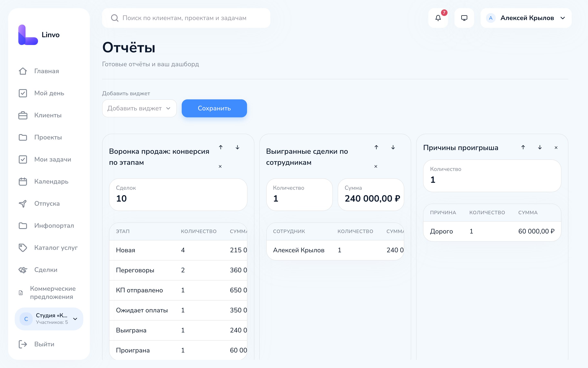Remove the Воронка продаж widget

(x=220, y=166)
